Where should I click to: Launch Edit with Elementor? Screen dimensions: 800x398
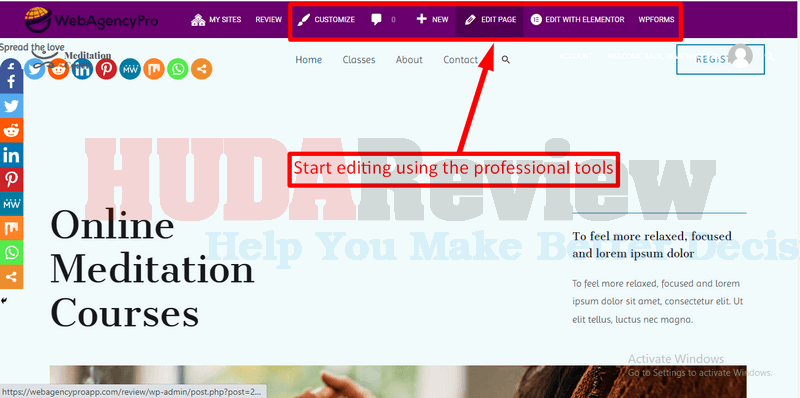(577, 20)
